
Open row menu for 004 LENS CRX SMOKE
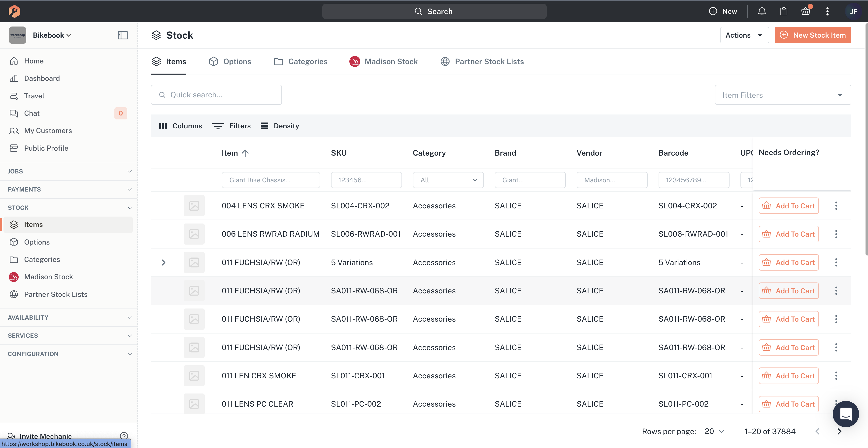(836, 206)
